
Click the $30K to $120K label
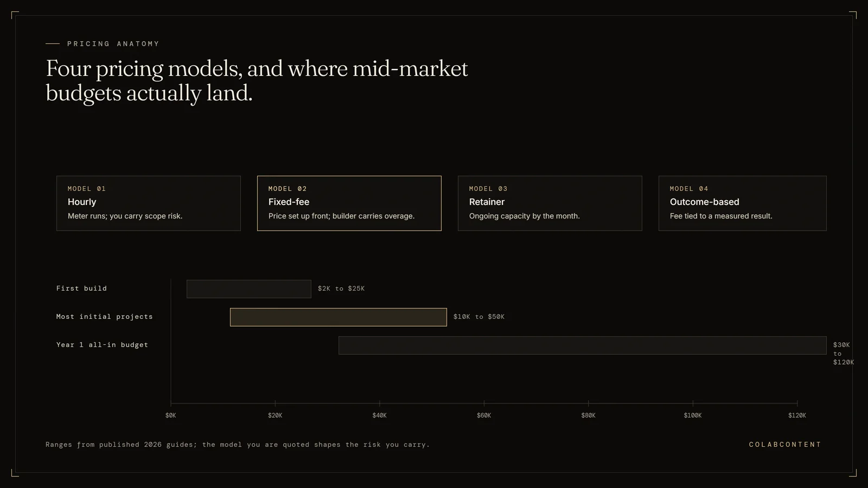click(x=844, y=354)
